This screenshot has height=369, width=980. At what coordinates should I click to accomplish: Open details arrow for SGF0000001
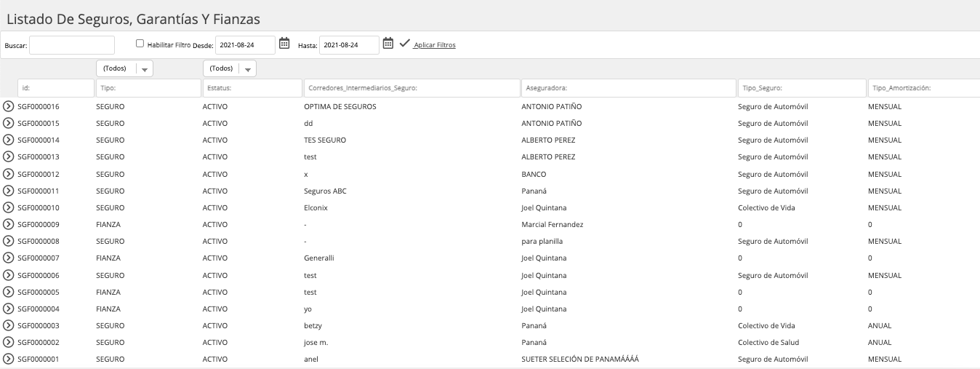(9, 359)
